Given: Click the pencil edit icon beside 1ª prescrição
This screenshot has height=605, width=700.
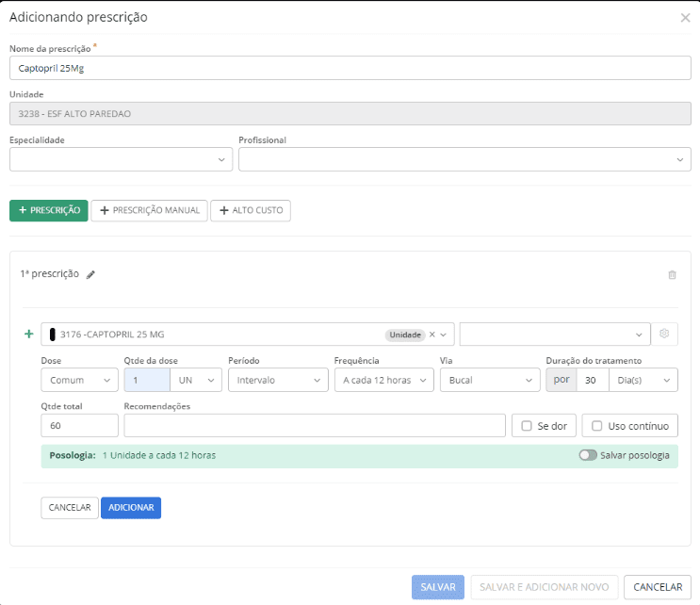Looking at the screenshot, I should pos(91,275).
